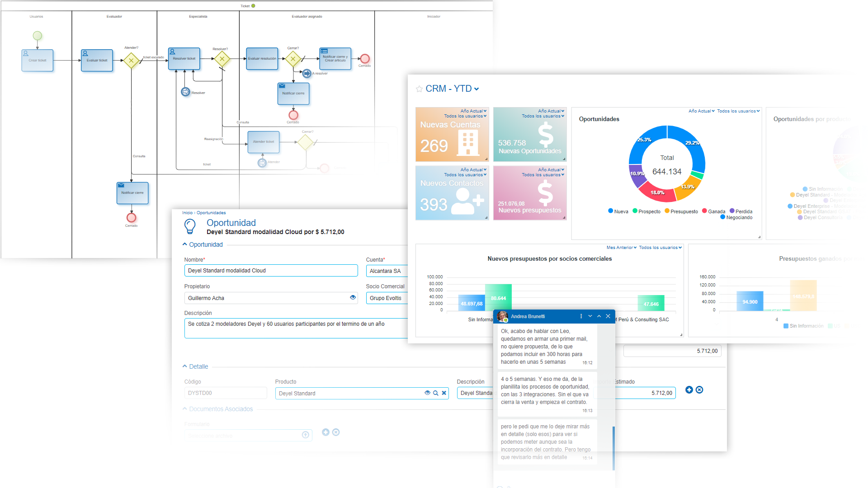This screenshot has width=868, height=488.
Task: Toggle Negociando series in Oportunidades legend
Action: tap(736, 217)
